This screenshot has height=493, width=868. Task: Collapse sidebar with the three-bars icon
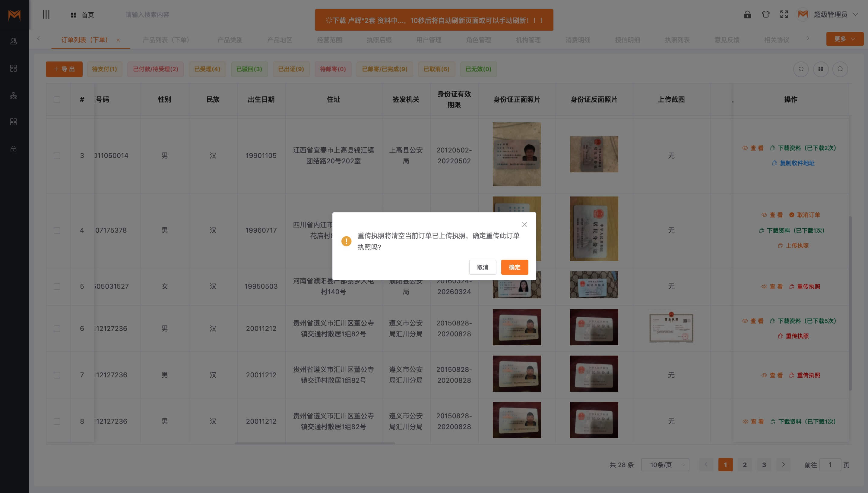46,14
